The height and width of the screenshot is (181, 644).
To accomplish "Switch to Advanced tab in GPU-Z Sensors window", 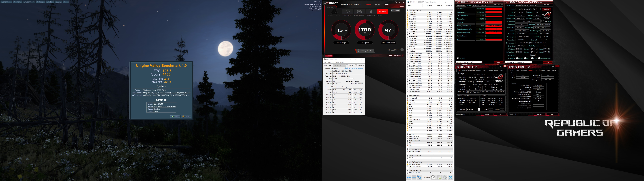I will (x=476, y=5).
